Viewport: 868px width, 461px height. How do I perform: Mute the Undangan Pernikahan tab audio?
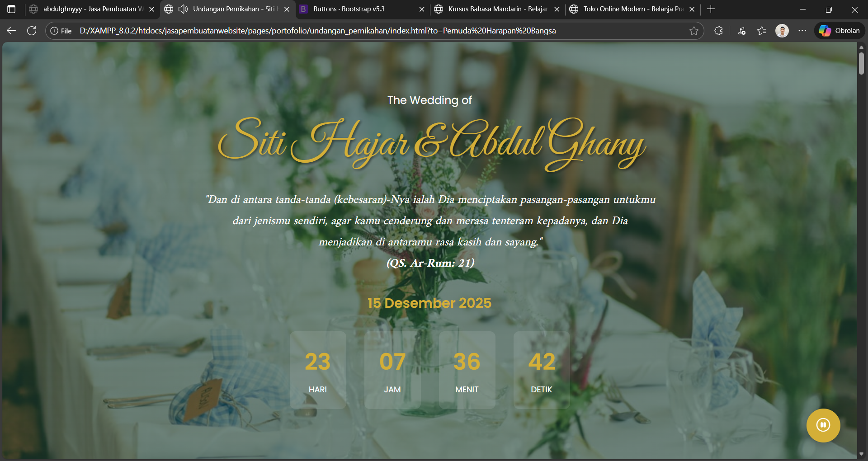click(x=183, y=9)
